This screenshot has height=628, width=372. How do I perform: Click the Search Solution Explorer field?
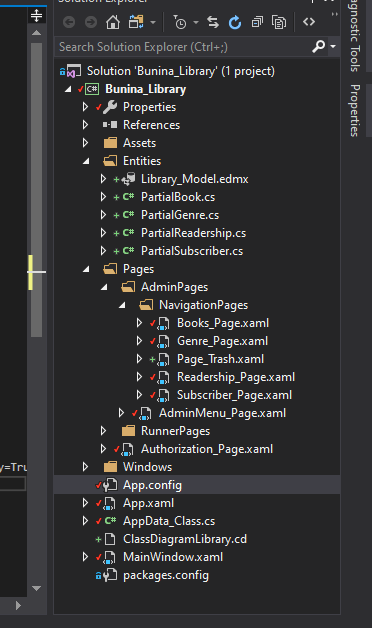pyautogui.click(x=184, y=47)
